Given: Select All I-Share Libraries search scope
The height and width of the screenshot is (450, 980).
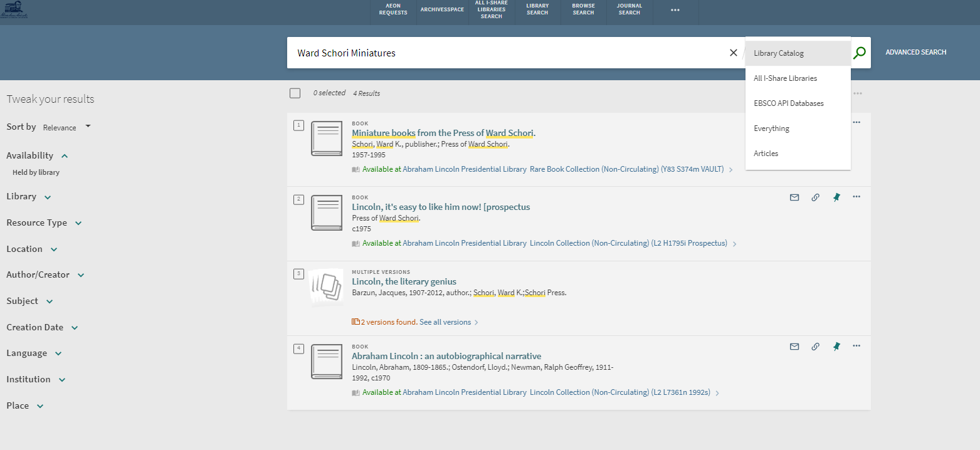Looking at the screenshot, I should coord(785,78).
